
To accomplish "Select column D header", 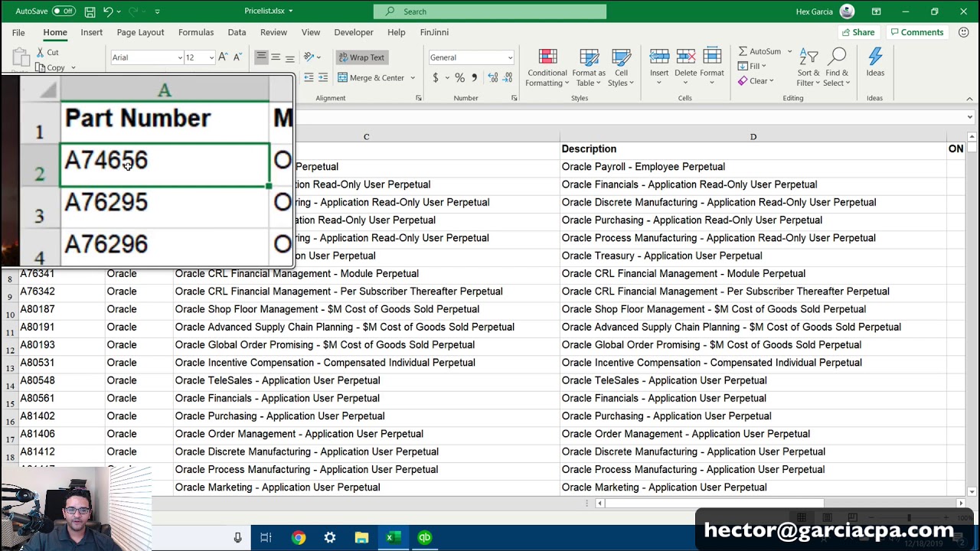I will point(753,137).
